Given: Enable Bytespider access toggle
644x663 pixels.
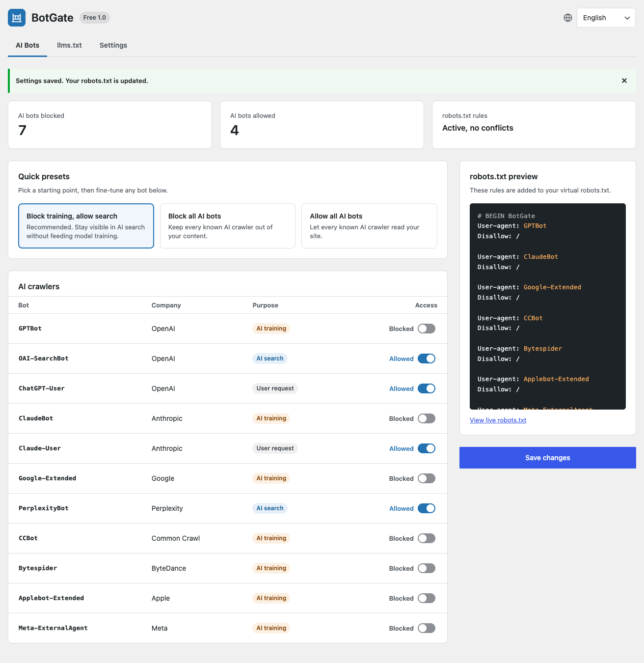Looking at the screenshot, I should (427, 568).
